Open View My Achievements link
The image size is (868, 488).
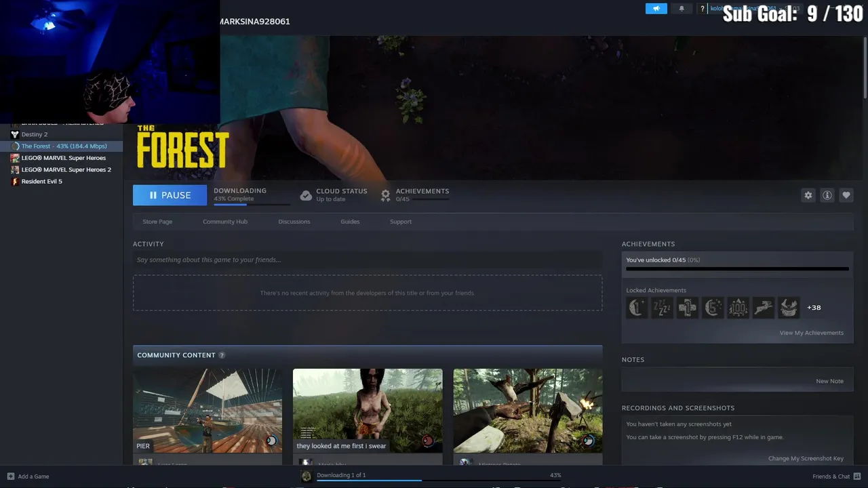[x=811, y=333]
